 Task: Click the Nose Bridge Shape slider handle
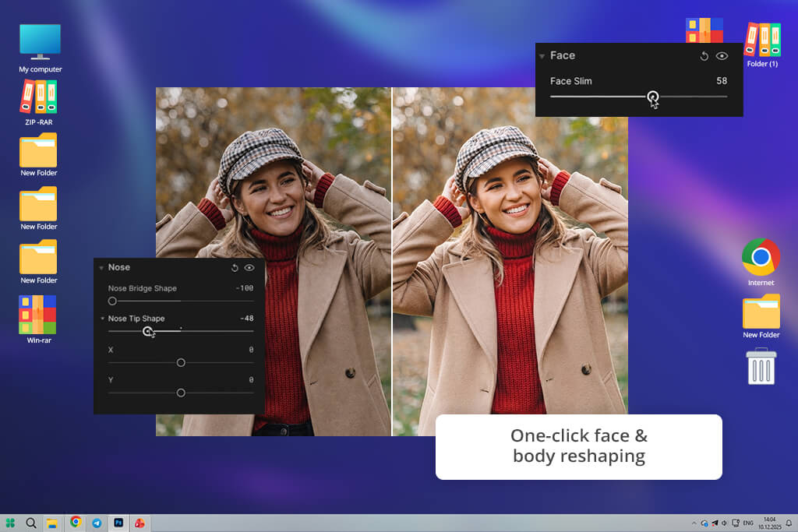tap(112, 301)
